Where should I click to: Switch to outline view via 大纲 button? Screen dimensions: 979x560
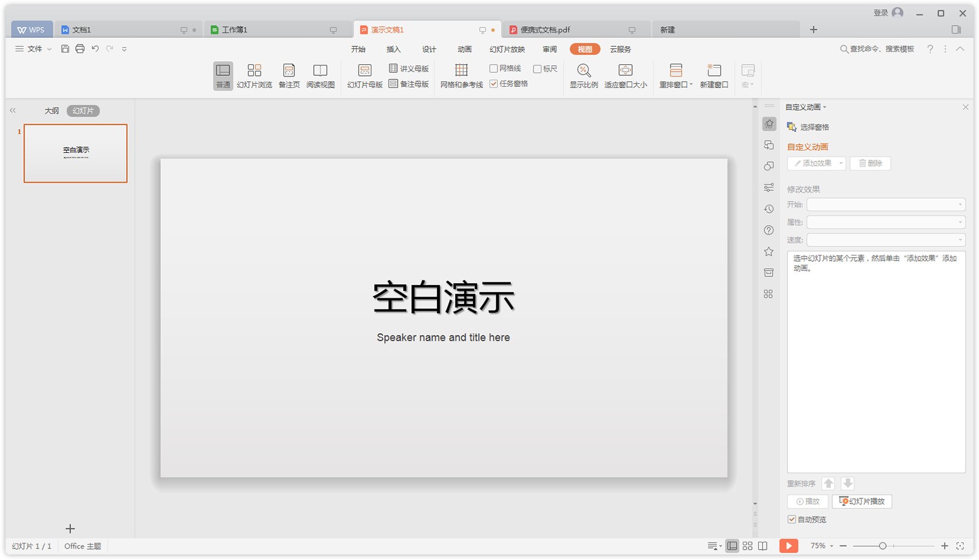[x=51, y=111]
